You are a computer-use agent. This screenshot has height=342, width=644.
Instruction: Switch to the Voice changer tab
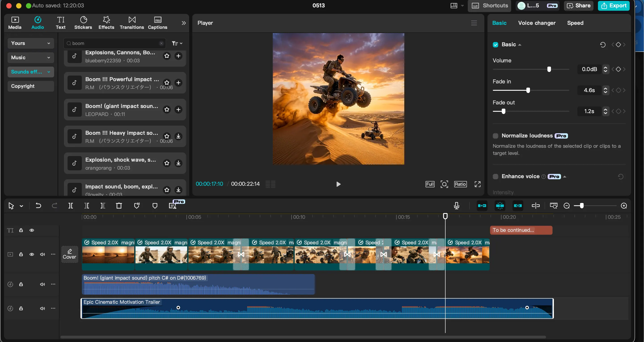click(537, 23)
